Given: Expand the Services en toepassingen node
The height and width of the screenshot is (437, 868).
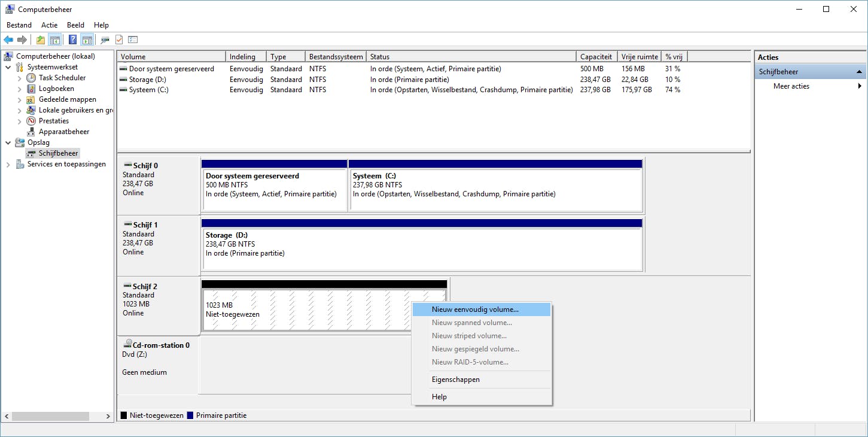Looking at the screenshot, I should coord(8,165).
